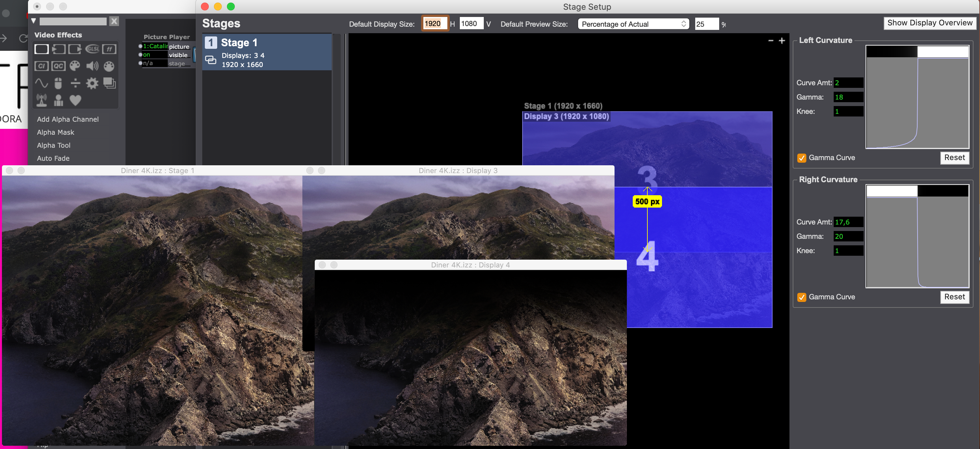Click the network antenna category icon

42,100
